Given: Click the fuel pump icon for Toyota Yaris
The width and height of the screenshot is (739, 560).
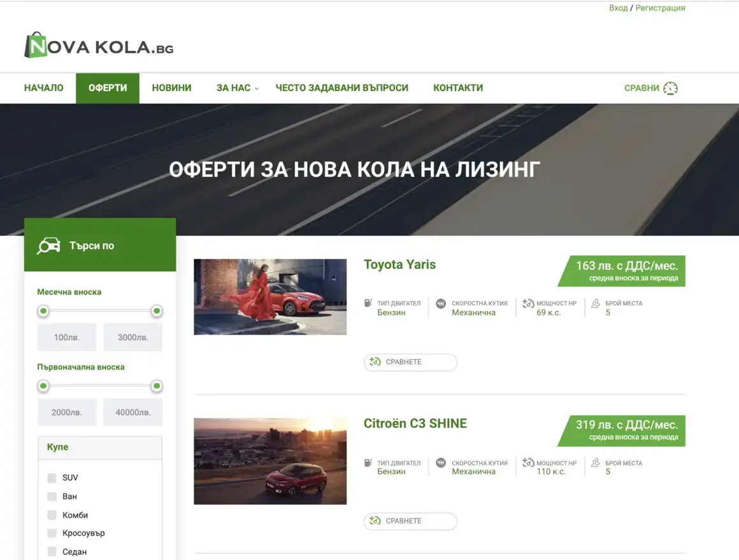Looking at the screenshot, I should tap(368, 303).
